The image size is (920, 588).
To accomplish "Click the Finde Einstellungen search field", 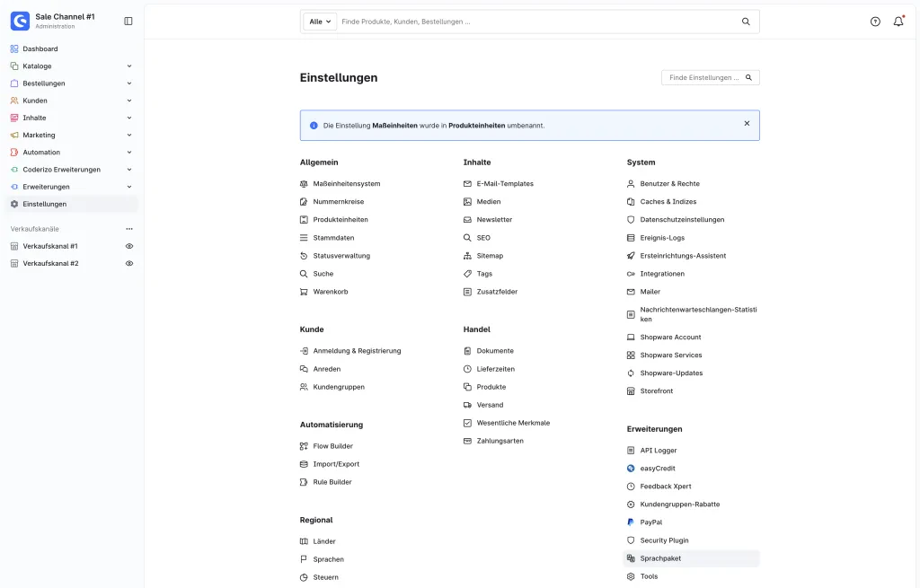I will [710, 77].
